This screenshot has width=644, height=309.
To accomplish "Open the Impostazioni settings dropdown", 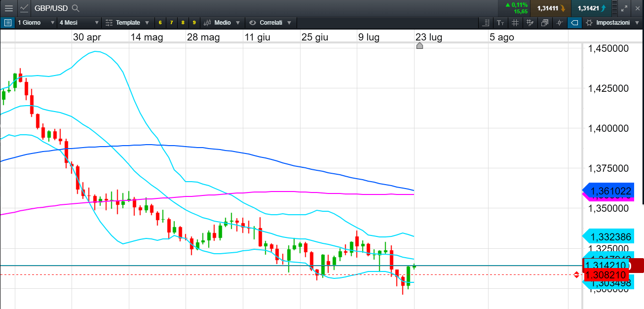I will tap(612, 23).
